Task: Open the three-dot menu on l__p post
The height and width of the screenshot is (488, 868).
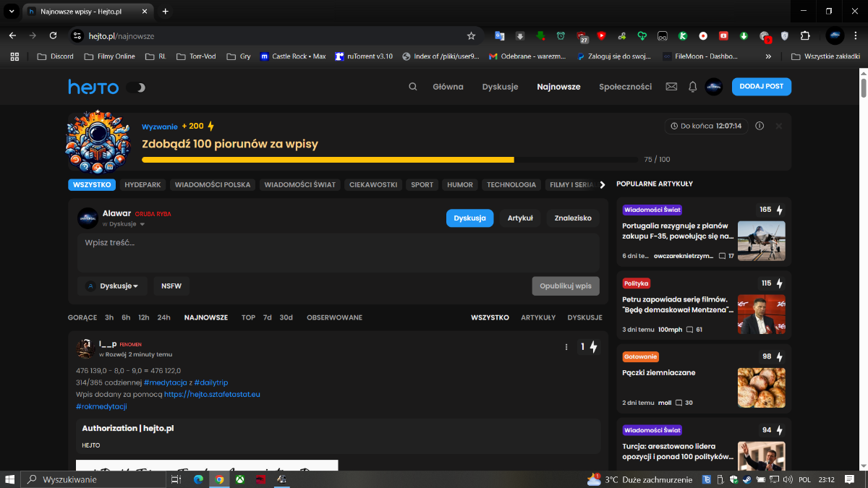Action: click(566, 347)
